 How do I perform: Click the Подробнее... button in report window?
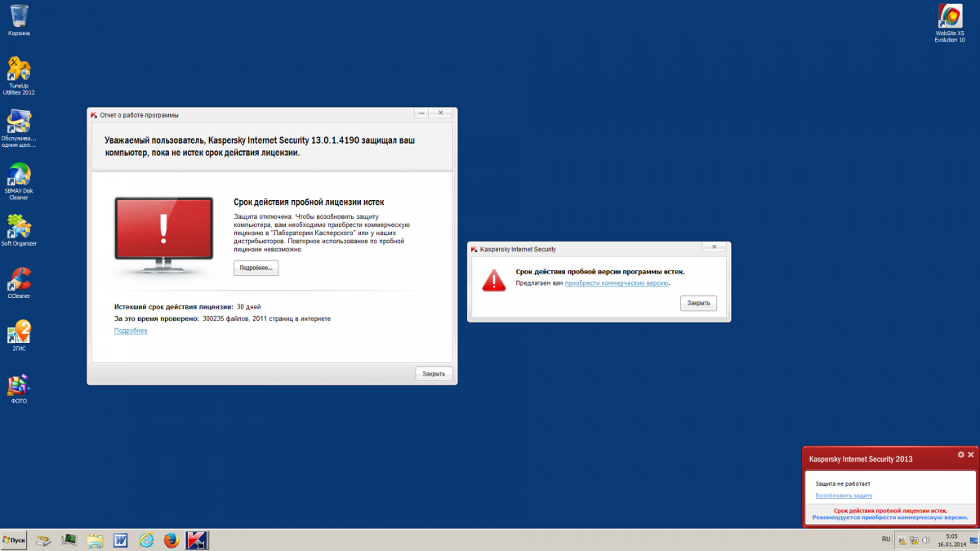256,268
